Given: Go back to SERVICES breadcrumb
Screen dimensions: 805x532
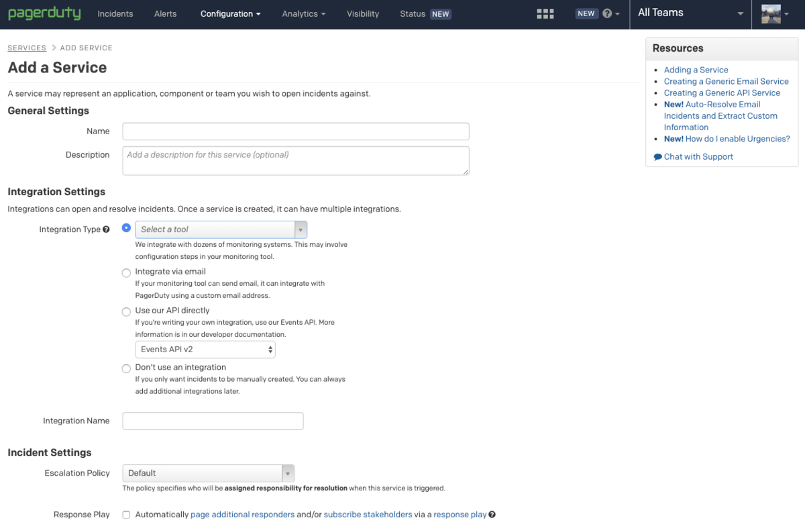Looking at the screenshot, I should coord(27,48).
